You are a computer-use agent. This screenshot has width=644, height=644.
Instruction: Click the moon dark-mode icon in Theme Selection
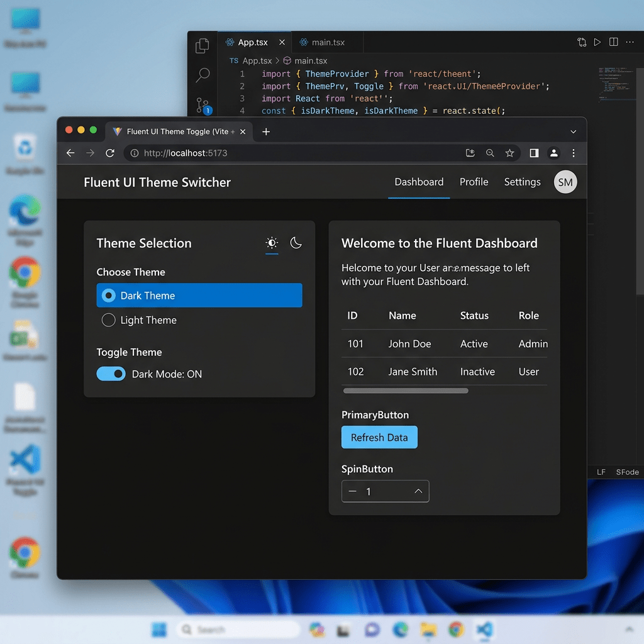pyautogui.click(x=296, y=243)
